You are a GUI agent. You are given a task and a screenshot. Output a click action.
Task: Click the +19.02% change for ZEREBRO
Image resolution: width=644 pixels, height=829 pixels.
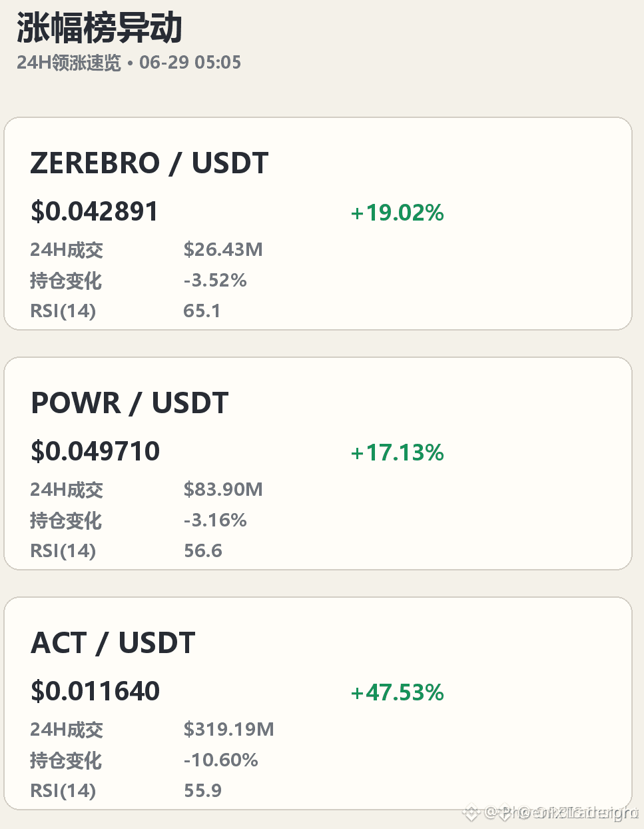click(x=398, y=213)
